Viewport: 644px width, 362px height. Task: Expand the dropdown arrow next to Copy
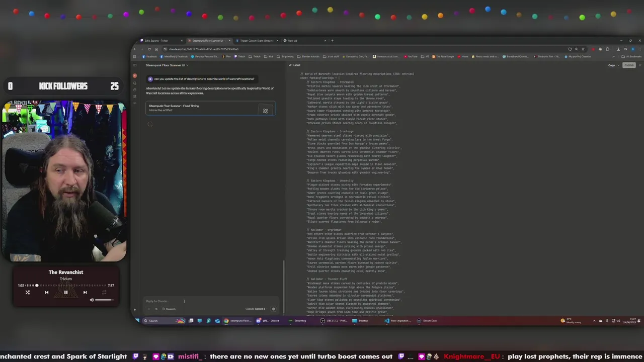tap(619, 65)
